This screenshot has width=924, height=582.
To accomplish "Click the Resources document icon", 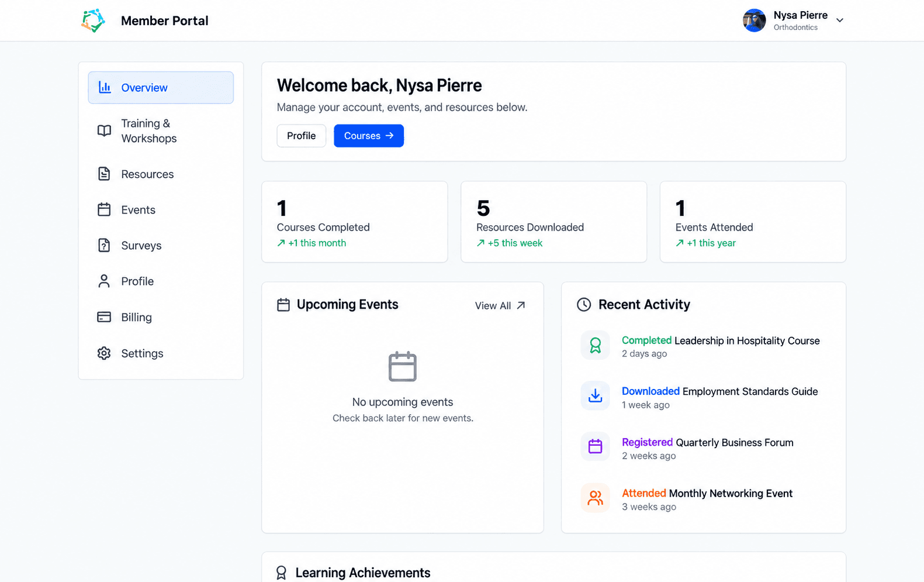I will point(104,174).
